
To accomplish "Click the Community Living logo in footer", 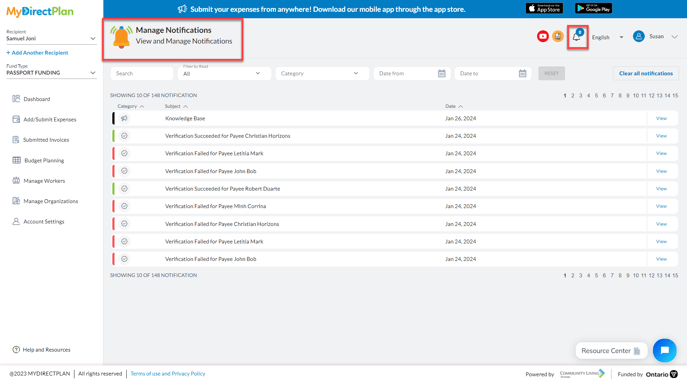I will (582, 373).
